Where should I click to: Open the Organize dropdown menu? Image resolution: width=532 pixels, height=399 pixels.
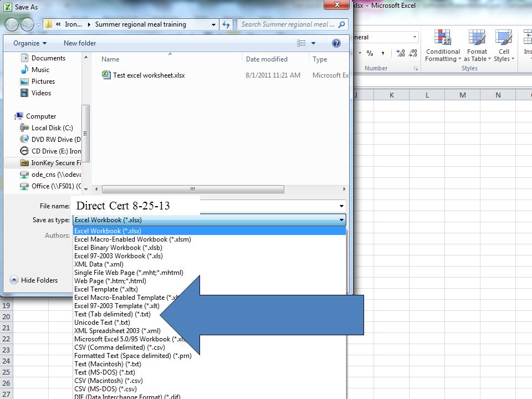click(30, 43)
